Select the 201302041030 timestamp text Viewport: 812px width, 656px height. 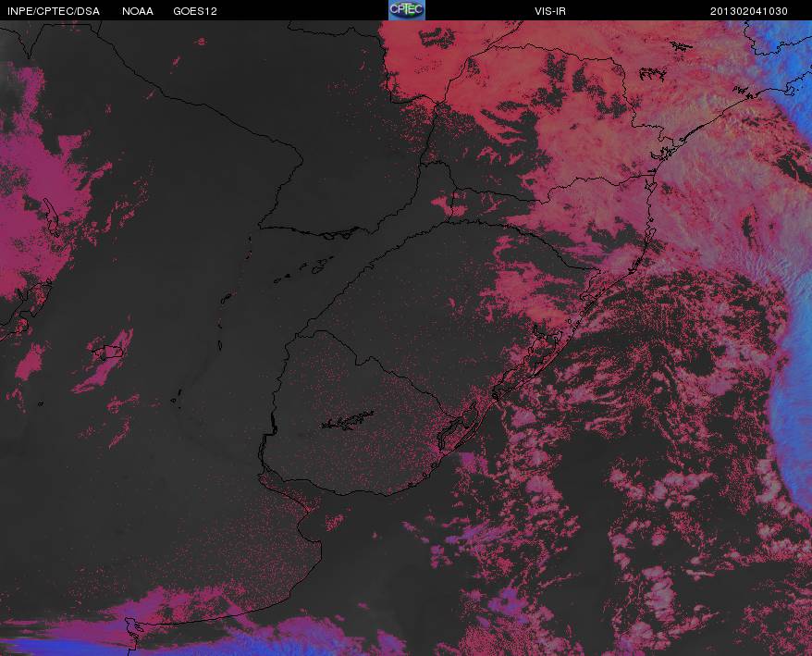[x=749, y=11]
